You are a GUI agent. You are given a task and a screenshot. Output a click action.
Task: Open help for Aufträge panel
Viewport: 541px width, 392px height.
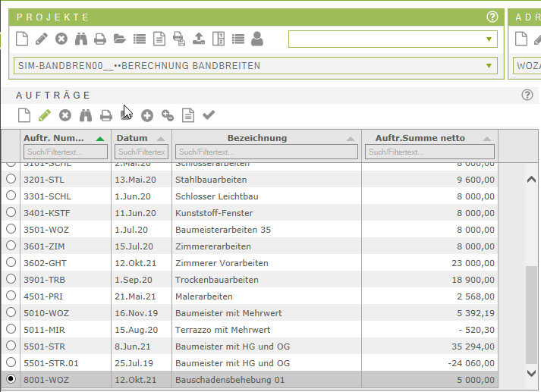[527, 95]
